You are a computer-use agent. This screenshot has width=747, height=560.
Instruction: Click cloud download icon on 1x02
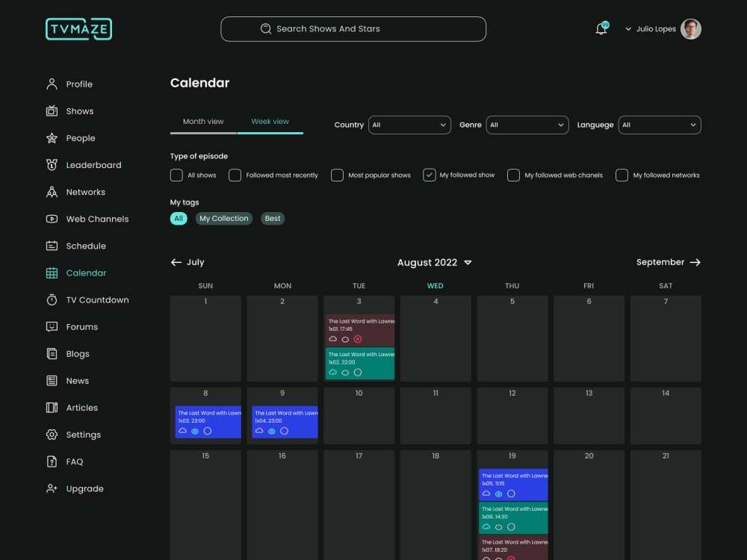[333, 373]
